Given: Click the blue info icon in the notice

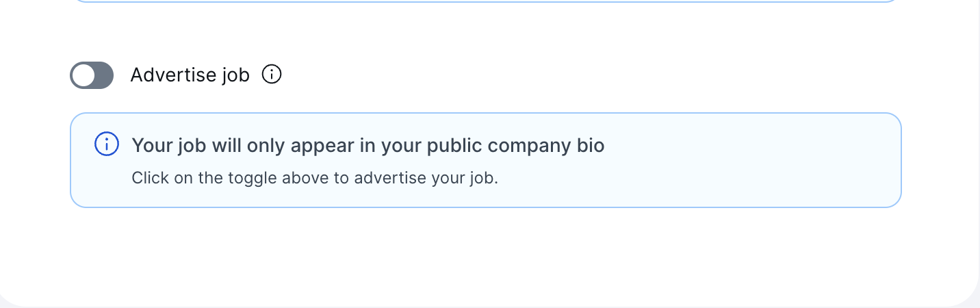Looking at the screenshot, I should 106,144.
